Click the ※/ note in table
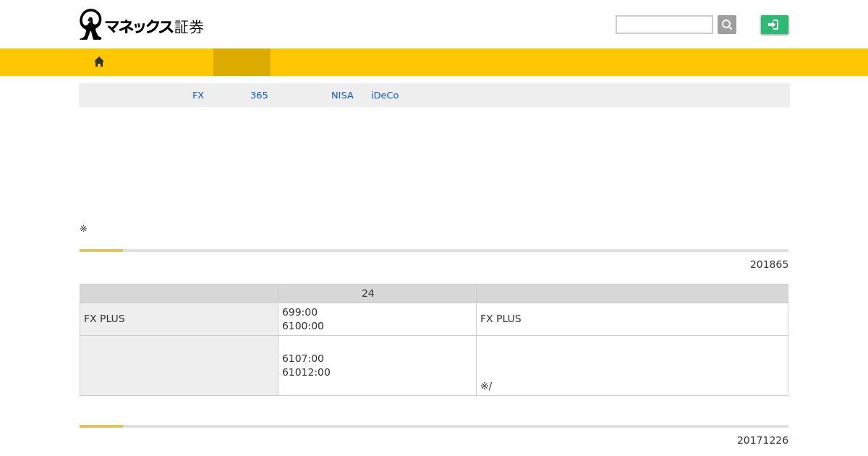 tap(486, 386)
